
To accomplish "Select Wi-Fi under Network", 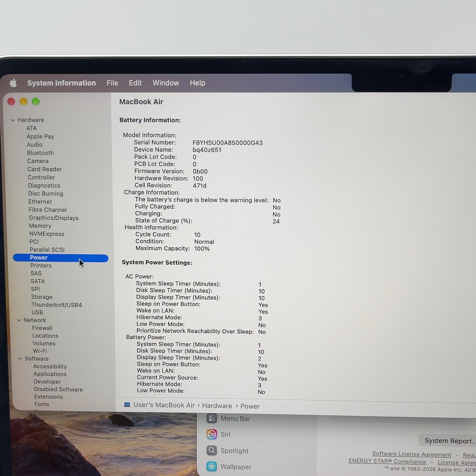I will (x=40, y=351).
